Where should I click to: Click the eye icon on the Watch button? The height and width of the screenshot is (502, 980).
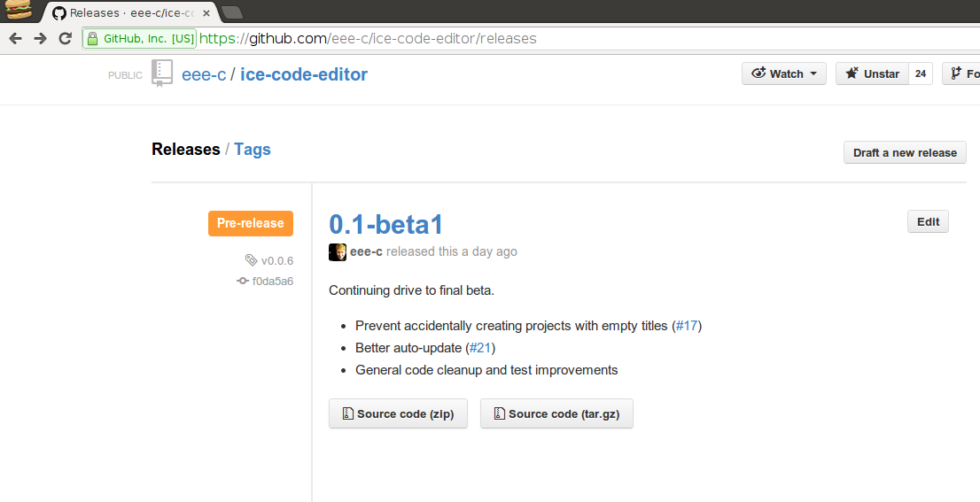[758, 73]
